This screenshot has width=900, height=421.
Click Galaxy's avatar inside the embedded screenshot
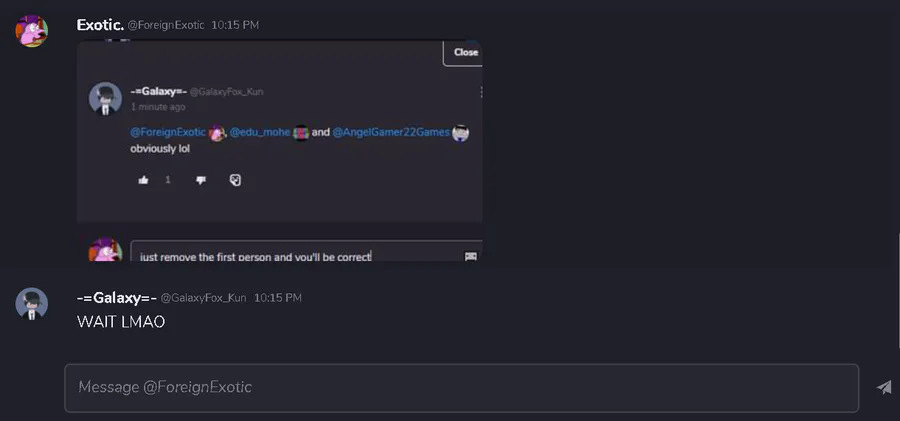(x=105, y=99)
